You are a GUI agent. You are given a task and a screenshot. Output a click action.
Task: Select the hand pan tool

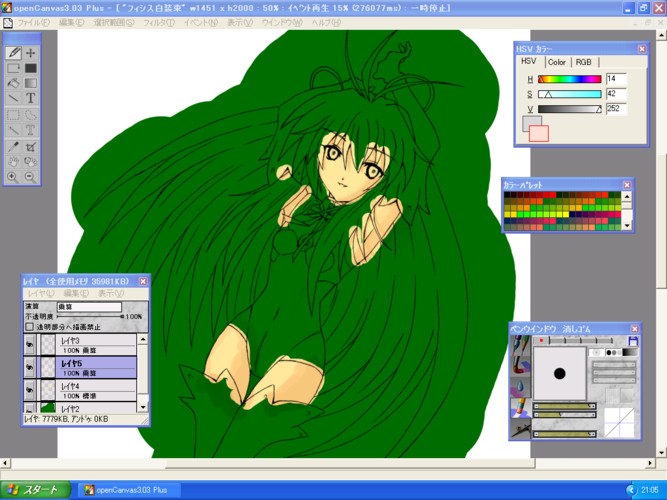(x=13, y=162)
